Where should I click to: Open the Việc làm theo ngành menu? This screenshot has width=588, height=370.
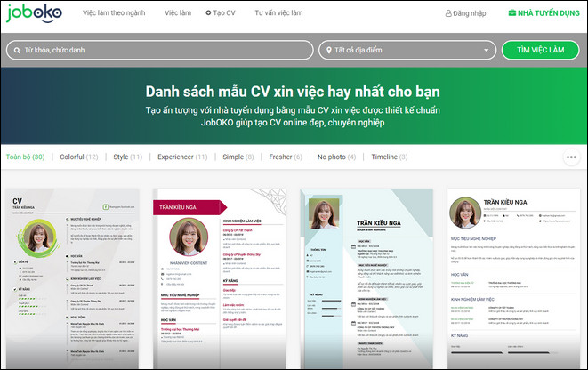point(114,12)
